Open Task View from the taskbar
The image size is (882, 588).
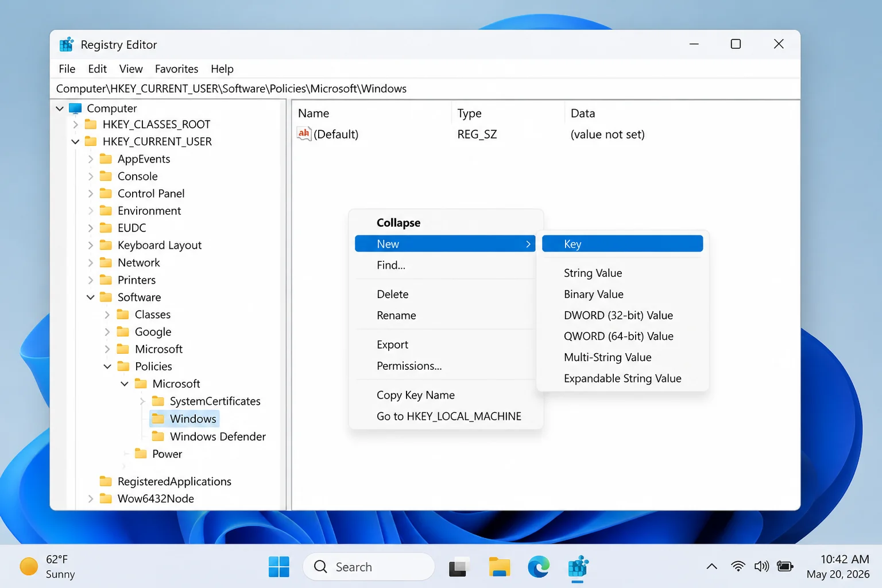pos(458,567)
